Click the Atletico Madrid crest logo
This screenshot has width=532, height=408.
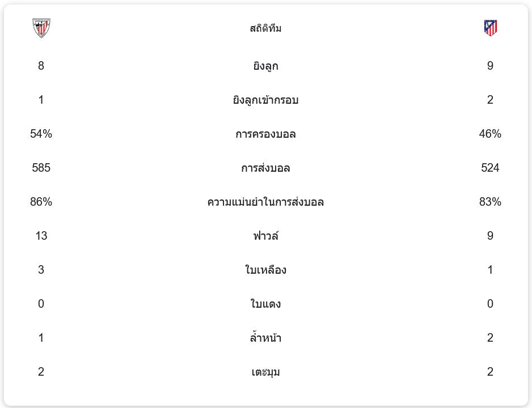(490, 28)
